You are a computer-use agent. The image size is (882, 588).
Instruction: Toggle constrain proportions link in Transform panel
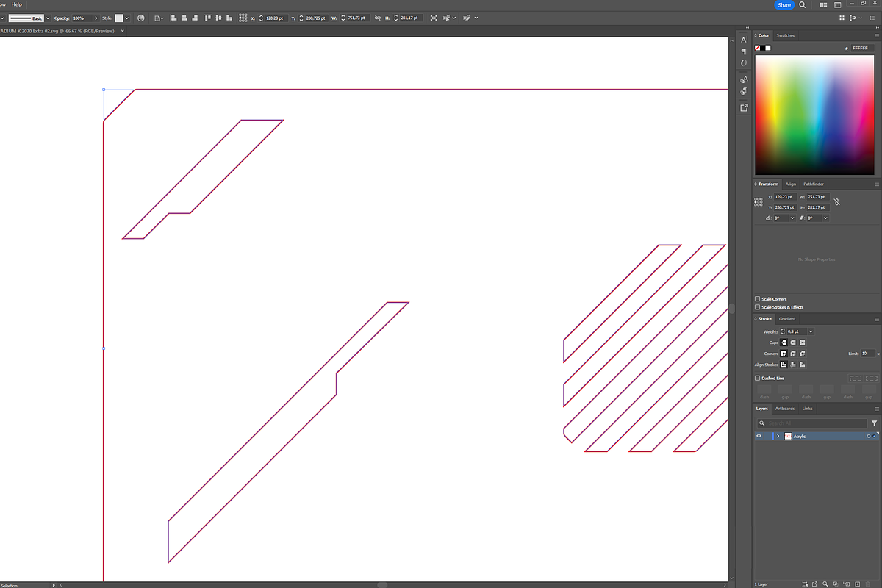(x=836, y=202)
